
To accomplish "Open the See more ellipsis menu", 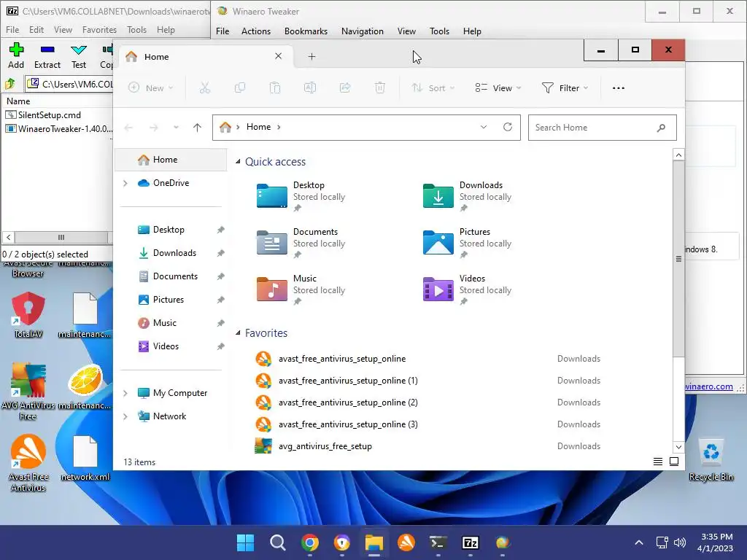I will pyautogui.click(x=619, y=88).
